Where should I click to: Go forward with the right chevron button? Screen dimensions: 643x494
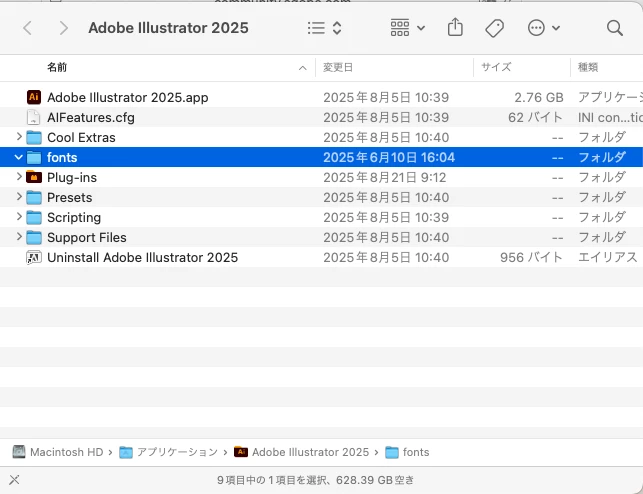click(x=63, y=28)
